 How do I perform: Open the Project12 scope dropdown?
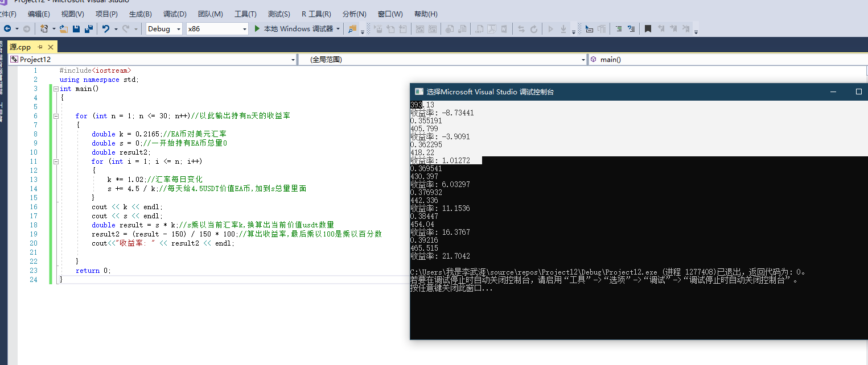tap(154, 59)
